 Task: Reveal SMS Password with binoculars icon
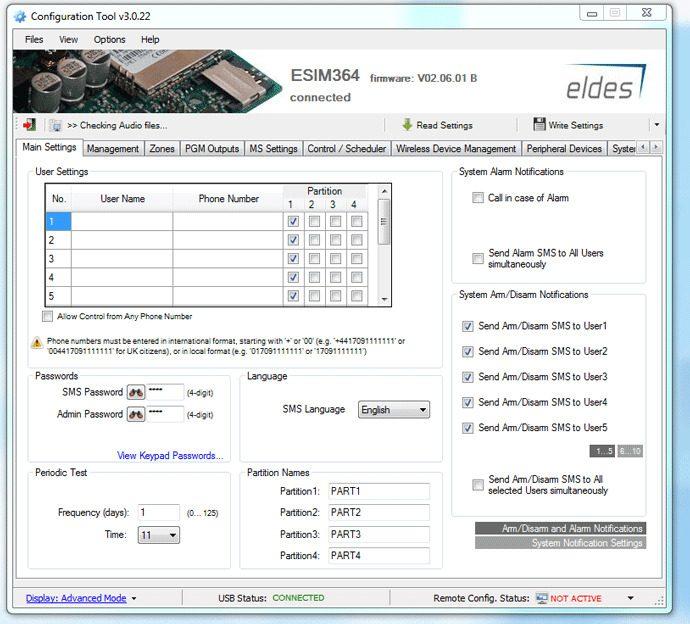point(135,392)
